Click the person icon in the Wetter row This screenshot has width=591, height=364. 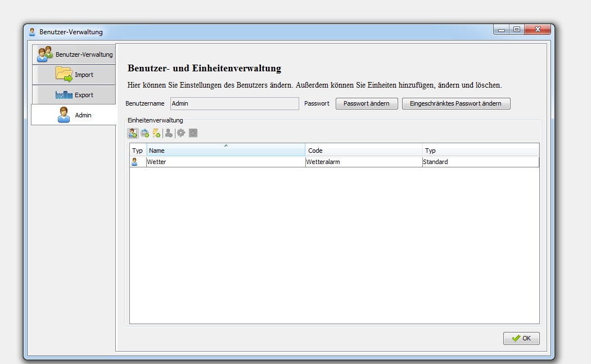click(x=134, y=162)
